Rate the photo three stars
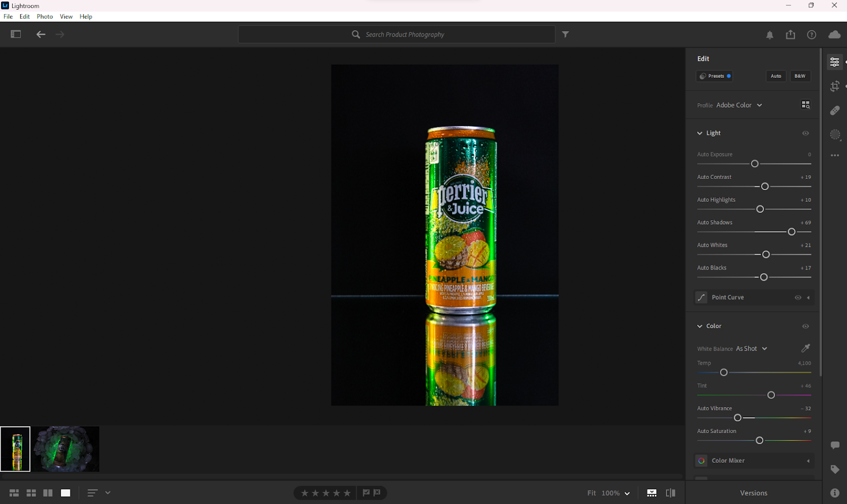The image size is (847, 504). 326,493
